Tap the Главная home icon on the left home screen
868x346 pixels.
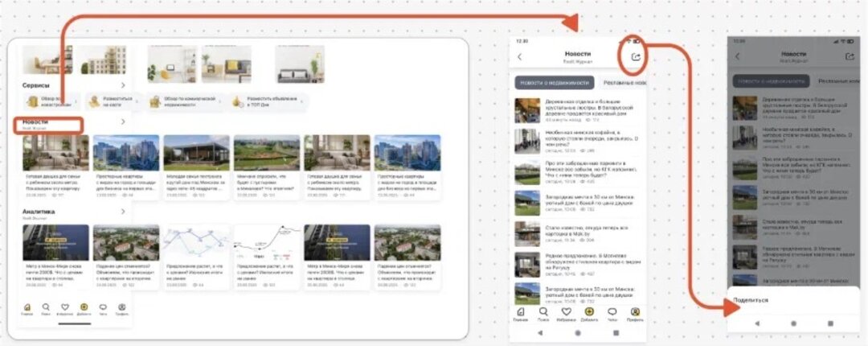27,309
